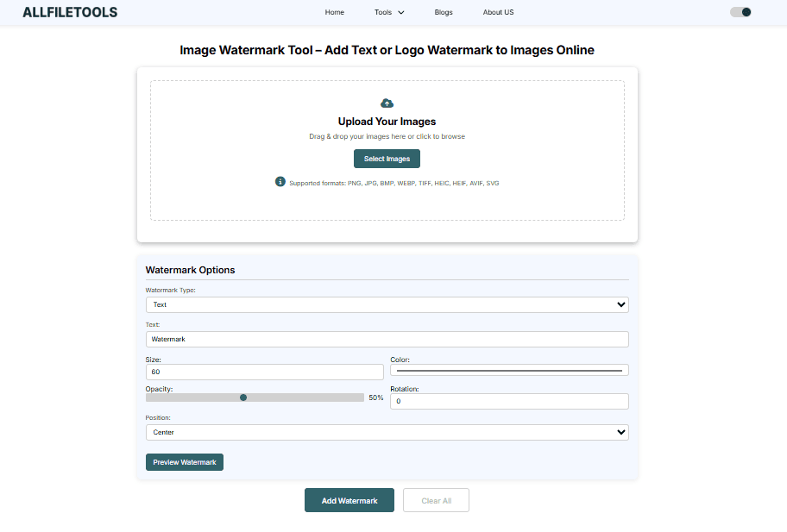
Task: Go to the Home page
Action: [x=334, y=13]
